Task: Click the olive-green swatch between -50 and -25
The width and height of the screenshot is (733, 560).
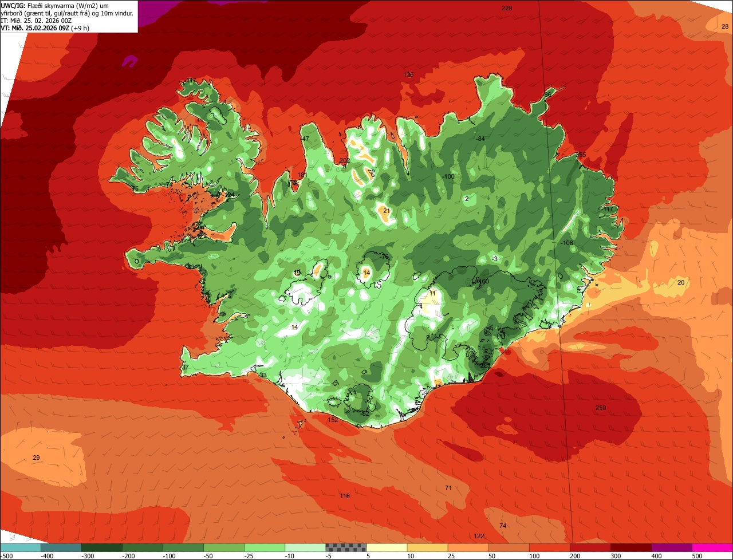Action: [223, 547]
